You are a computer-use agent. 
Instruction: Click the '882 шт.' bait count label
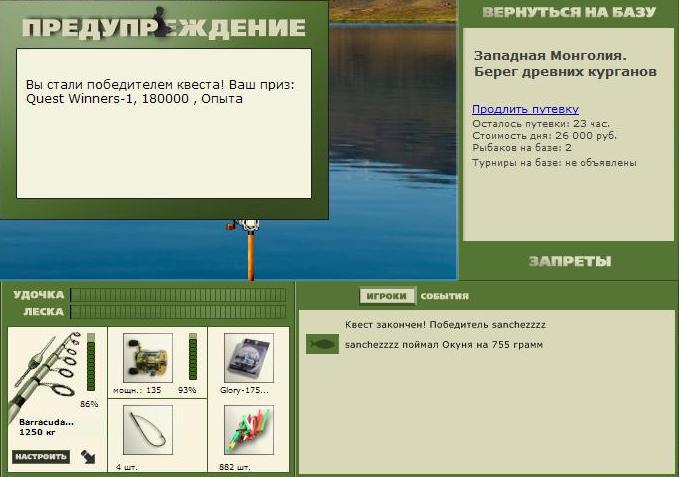coord(235,467)
